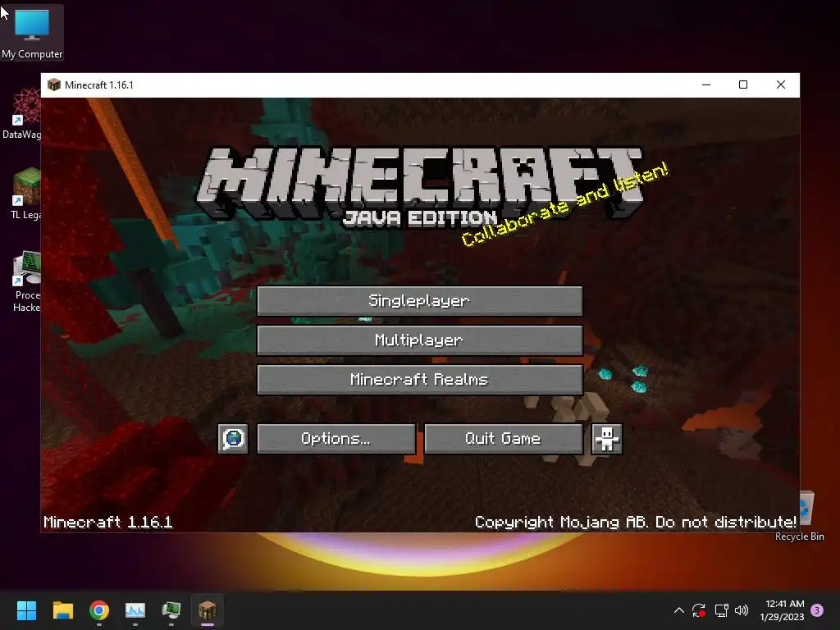Click Copyright Mojang AB text
The height and width of the screenshot is (630, 840).
tap(636, 522)
